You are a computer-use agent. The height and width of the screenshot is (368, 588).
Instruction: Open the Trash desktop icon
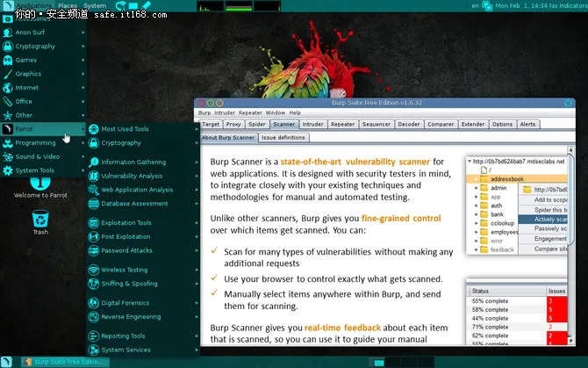(40, 222)
